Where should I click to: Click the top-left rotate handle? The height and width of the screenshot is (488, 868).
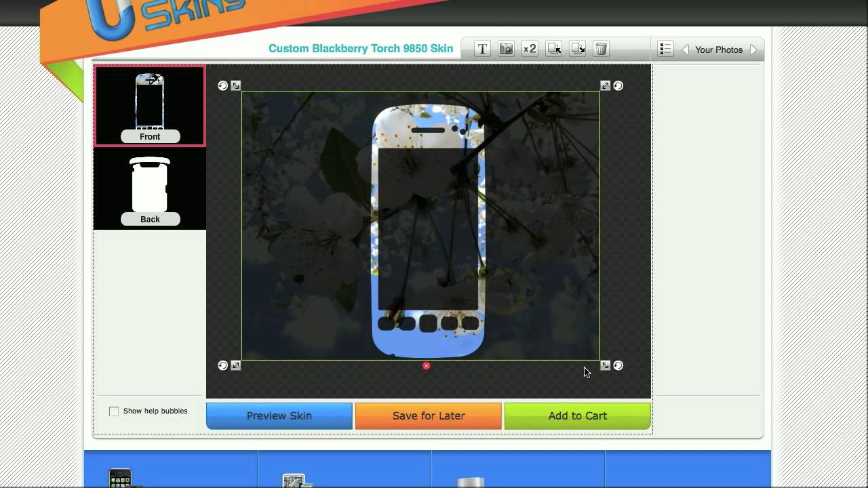point(222,85)
